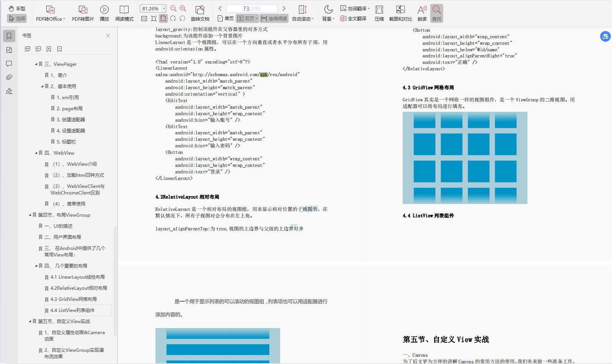The height and width of the screenshot is (364, 612).
Task: Edit the page number field 73/295
Action: pos(252,8)
